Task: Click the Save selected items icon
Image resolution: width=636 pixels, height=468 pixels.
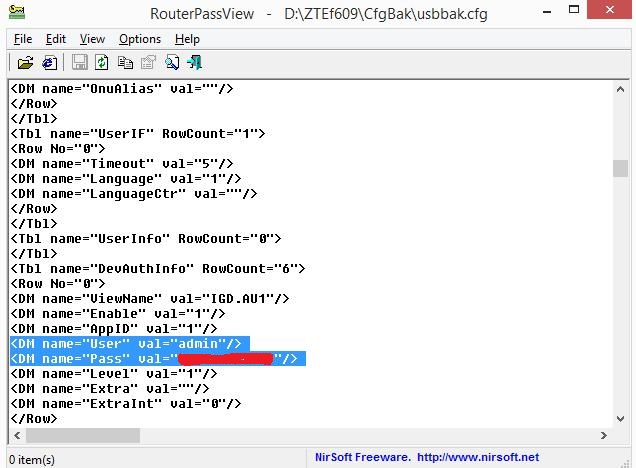Action: [x=80, y=62]
